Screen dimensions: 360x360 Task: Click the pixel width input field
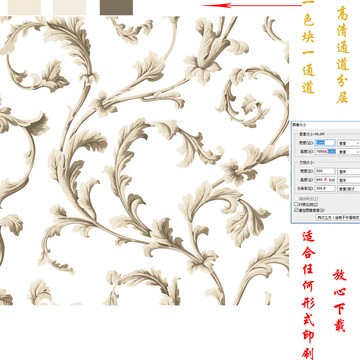pyautogui.click(x=325, y=143)
